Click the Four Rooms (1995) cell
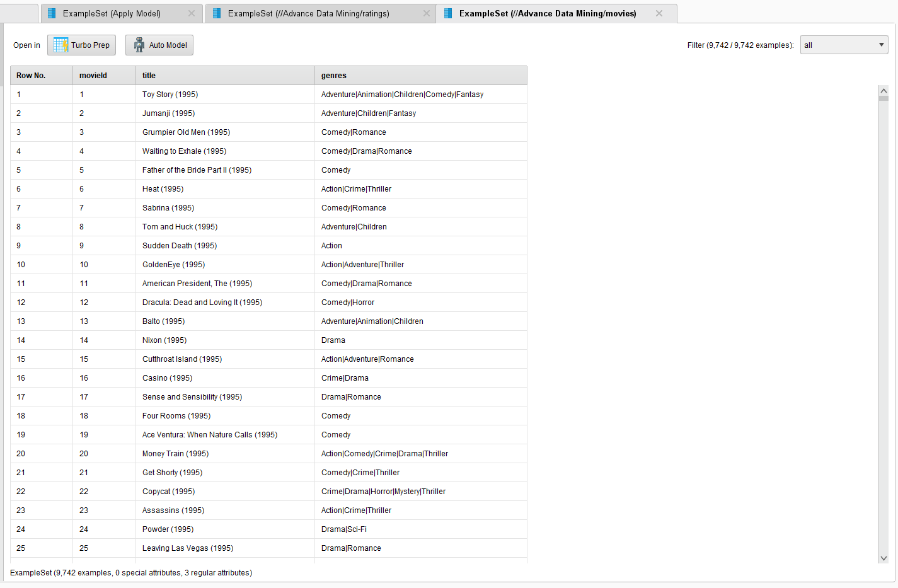 (x=225, y=416)
